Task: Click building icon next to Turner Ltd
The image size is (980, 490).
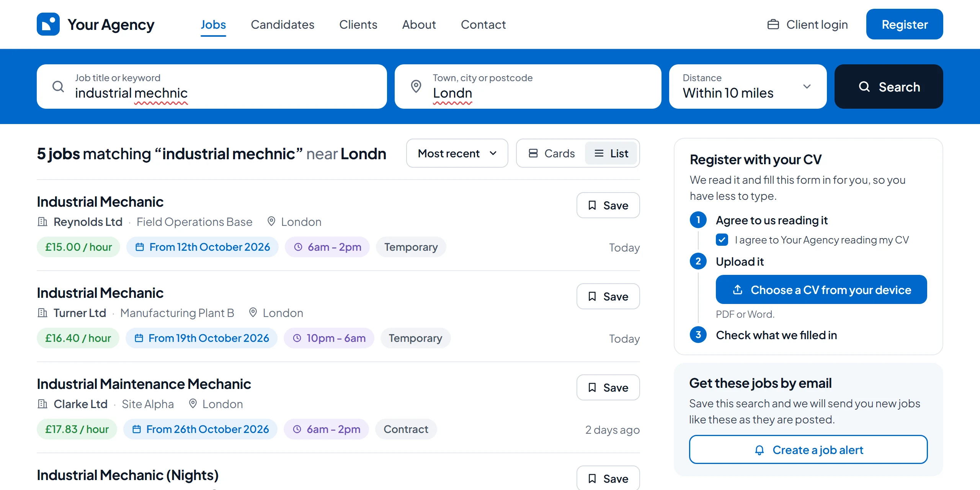Action: [x=42, y=313]
